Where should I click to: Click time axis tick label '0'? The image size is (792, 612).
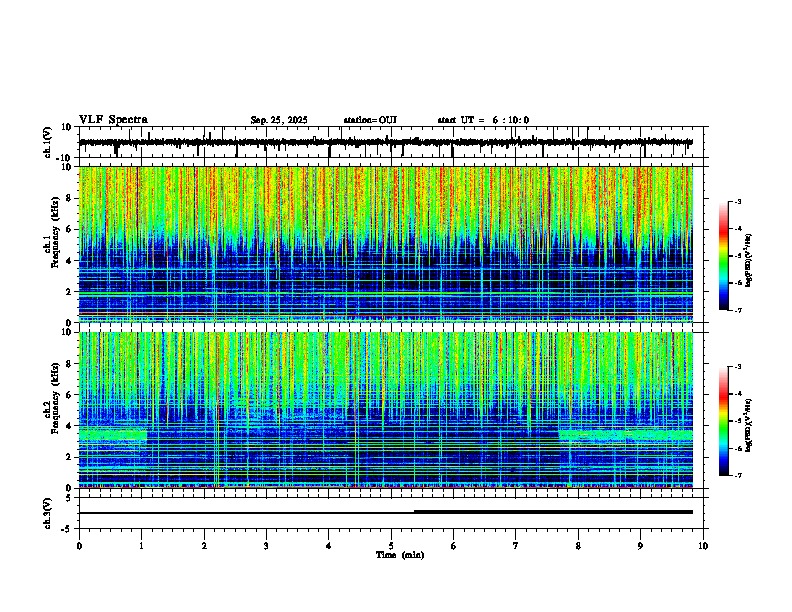(x=79, y=546)
